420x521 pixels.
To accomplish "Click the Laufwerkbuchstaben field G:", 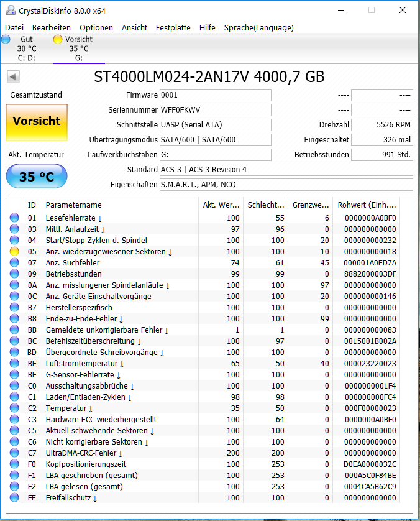I will click(x=216, y=155).
